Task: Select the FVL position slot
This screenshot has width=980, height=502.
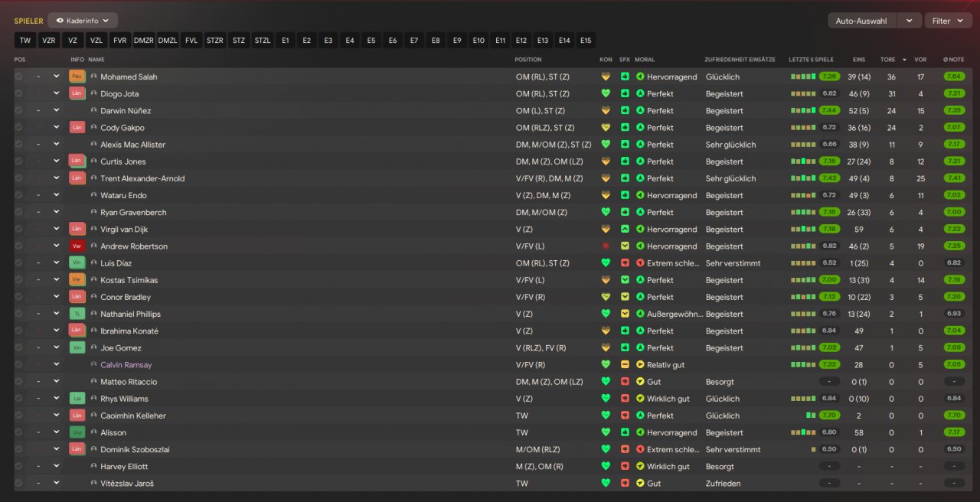Action: pyautogui.click(x=191, y=41)
